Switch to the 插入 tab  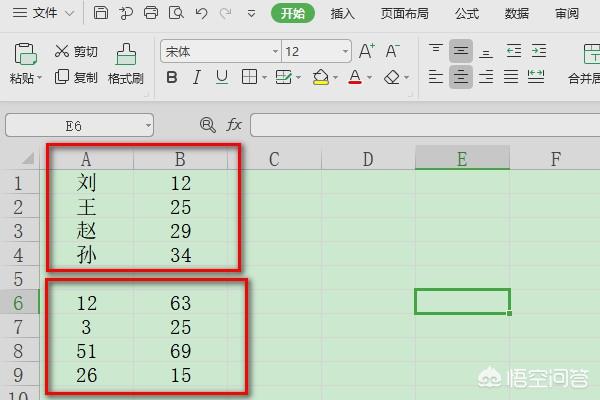coord(342,14)
